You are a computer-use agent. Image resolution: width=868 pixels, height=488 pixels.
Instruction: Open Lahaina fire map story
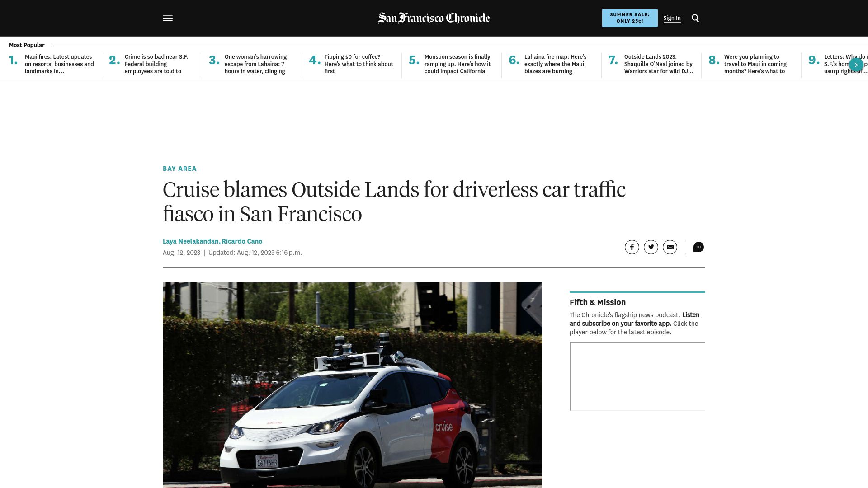(x=555, y=64)
